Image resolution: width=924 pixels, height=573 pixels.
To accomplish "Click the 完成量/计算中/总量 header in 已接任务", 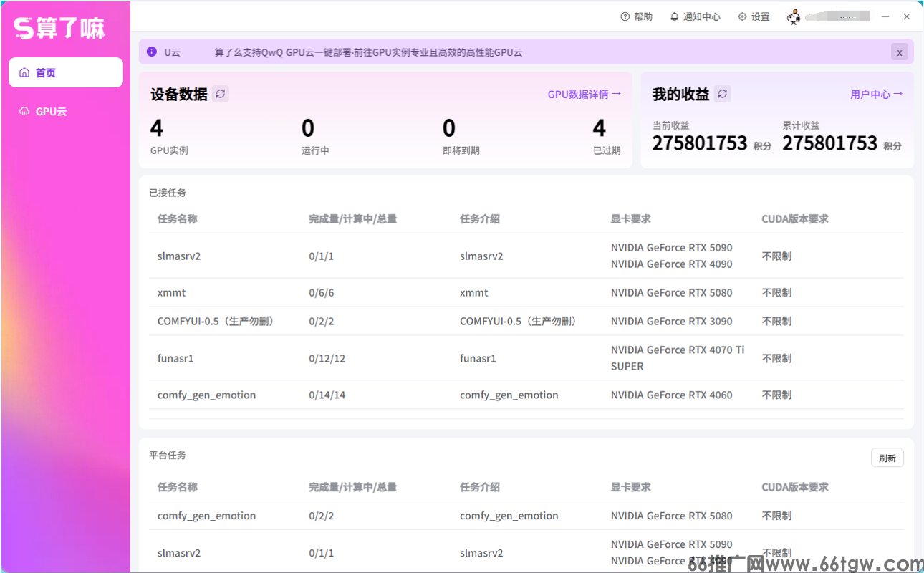I will 352,219.
